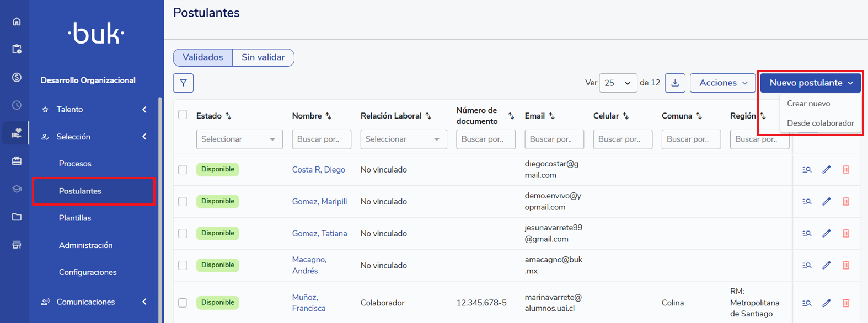
Task: Switch to the Sin validar tab
Action: 263,58
